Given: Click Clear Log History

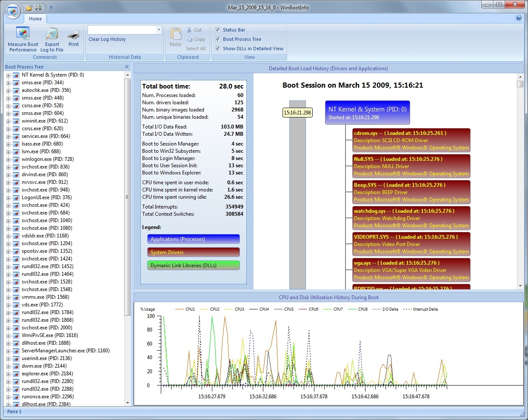Looking at the screenshot, I should [107, 39].
